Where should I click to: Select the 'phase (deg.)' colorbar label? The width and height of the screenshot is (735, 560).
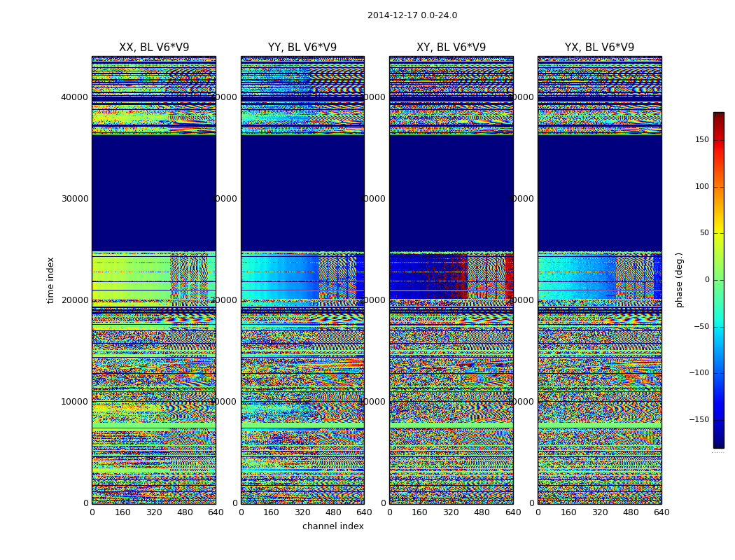pos(679,280)
